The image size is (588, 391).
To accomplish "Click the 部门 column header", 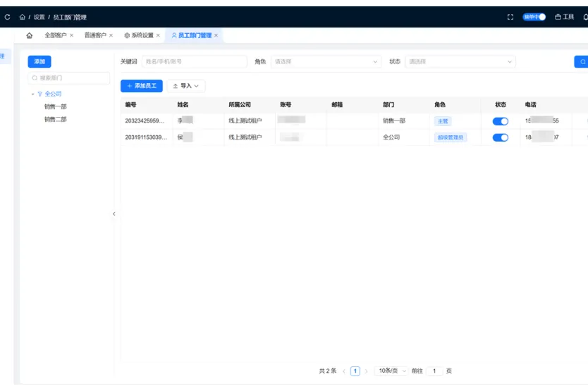I will (388, 104).
